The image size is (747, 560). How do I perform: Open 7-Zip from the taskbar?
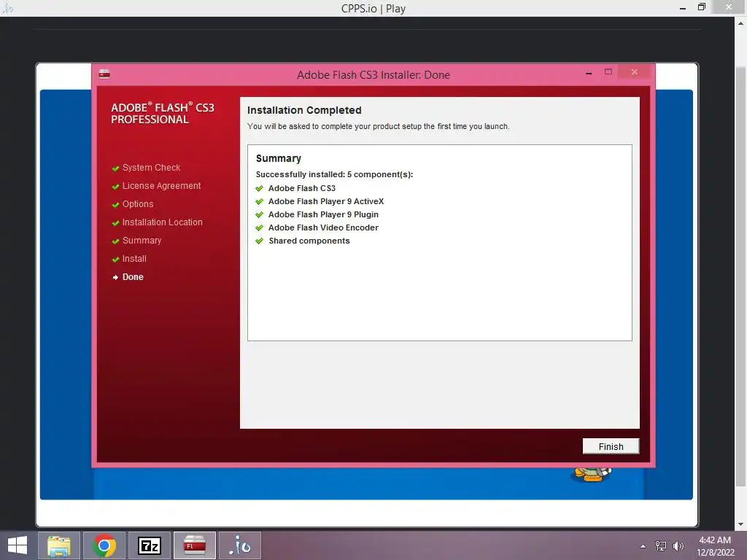coord(149,545)
